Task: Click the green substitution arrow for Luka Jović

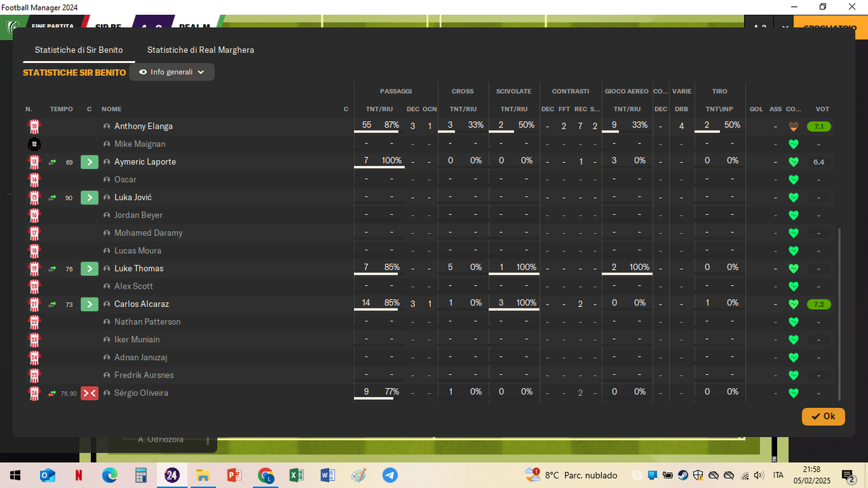Action: (90, 197)
